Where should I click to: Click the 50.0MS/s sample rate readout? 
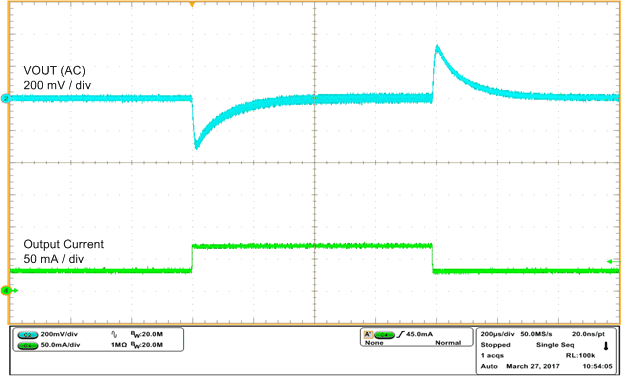[x=537, y=334]
